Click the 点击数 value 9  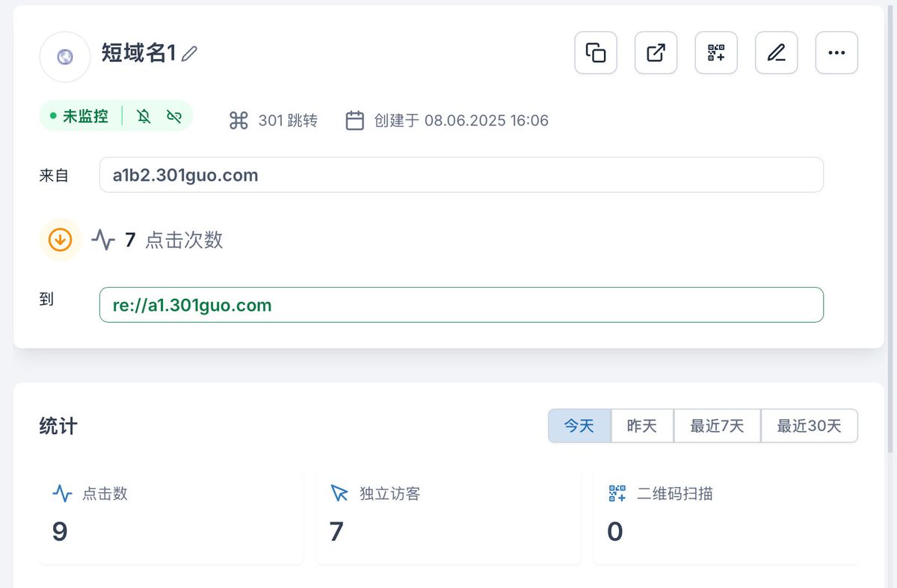(60, 531)
